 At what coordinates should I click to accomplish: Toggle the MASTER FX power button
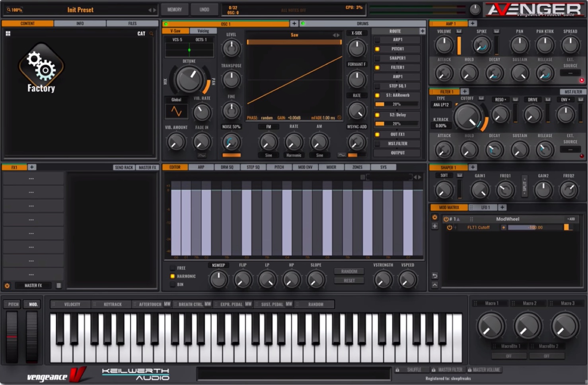point(7,286)
